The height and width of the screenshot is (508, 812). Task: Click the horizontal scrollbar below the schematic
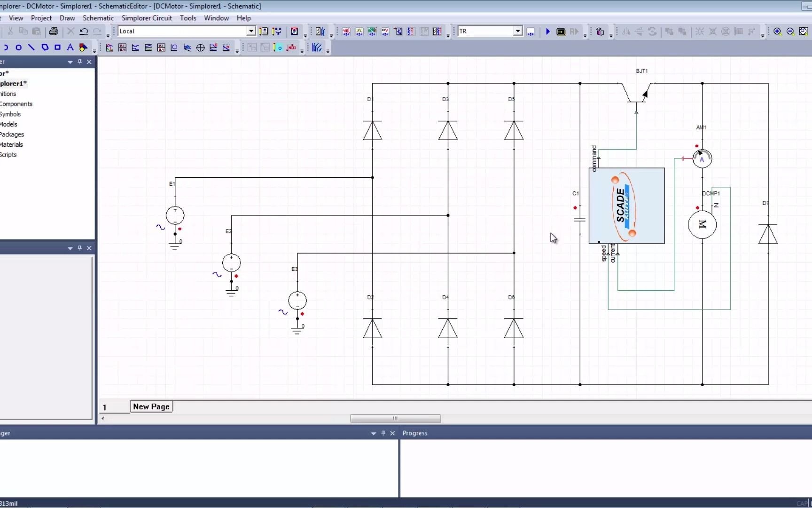coord(395,418)
